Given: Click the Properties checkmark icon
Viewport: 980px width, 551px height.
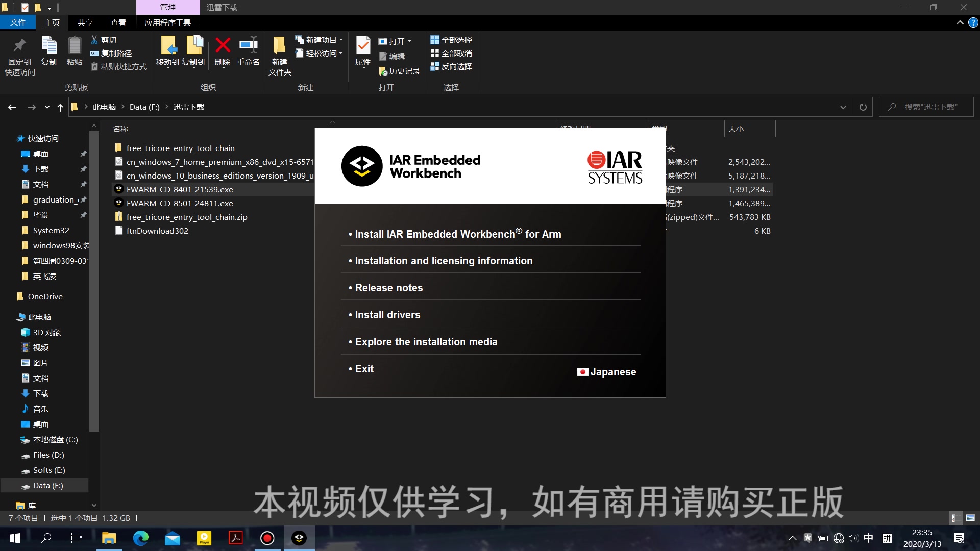Looking at the screenshot, I should (363, 45).
